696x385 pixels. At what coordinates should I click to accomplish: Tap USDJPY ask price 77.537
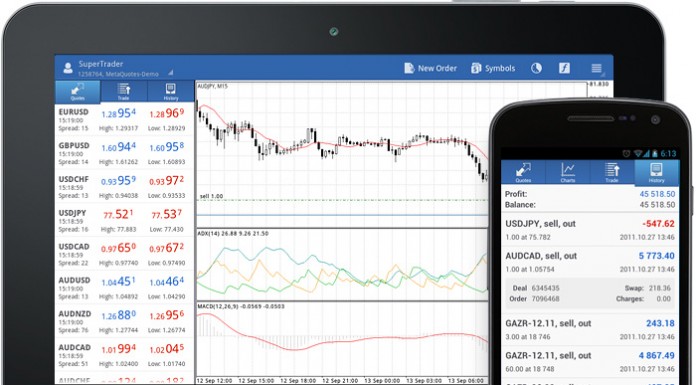pyautogui.click(x=166, y=214)
